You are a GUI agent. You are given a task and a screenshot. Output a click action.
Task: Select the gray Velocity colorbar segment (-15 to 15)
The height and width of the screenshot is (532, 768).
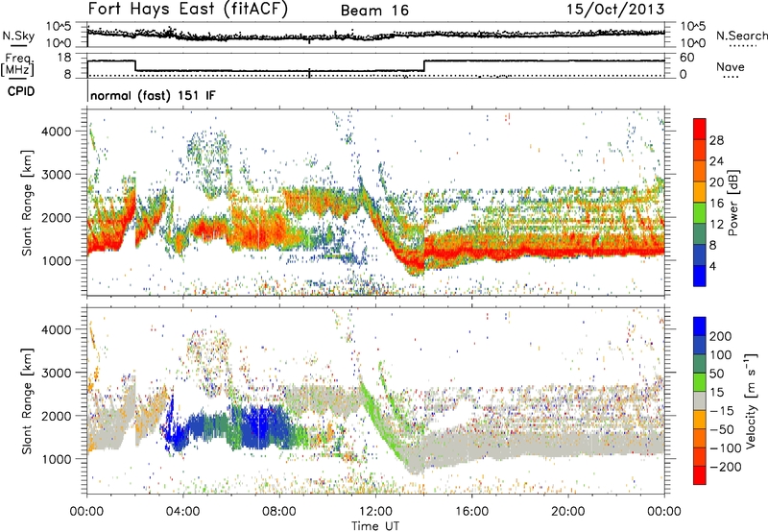700,400
